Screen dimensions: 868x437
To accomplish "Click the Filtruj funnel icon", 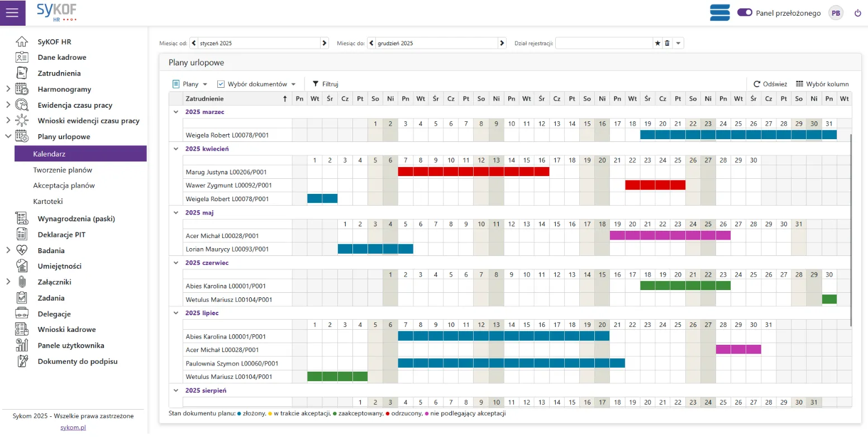I will click(x=316, y=84).
